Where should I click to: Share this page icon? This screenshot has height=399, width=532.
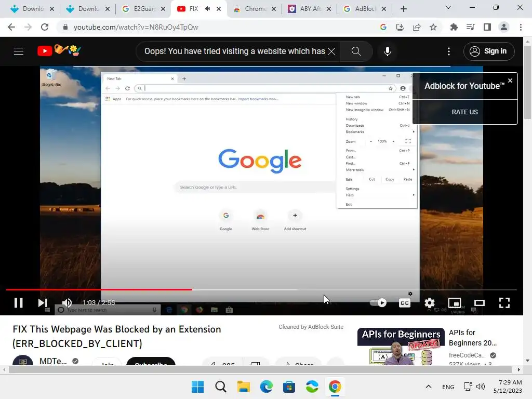coord(416,27)
